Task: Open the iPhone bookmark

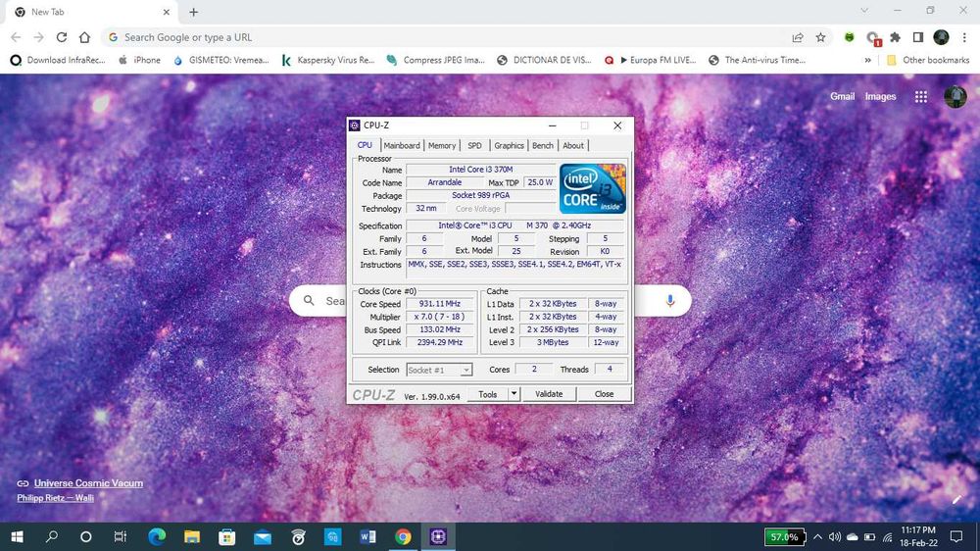Action: point(140,60)
